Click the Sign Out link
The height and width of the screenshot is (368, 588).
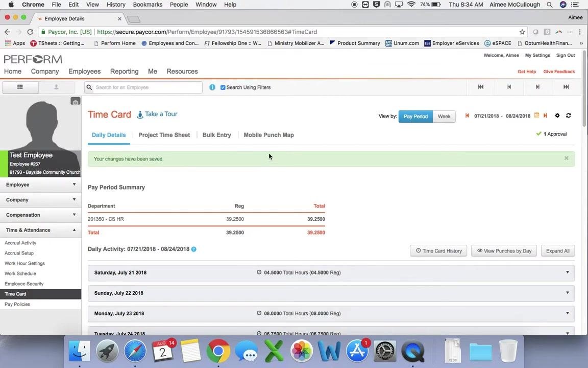(x=566, y=55)
